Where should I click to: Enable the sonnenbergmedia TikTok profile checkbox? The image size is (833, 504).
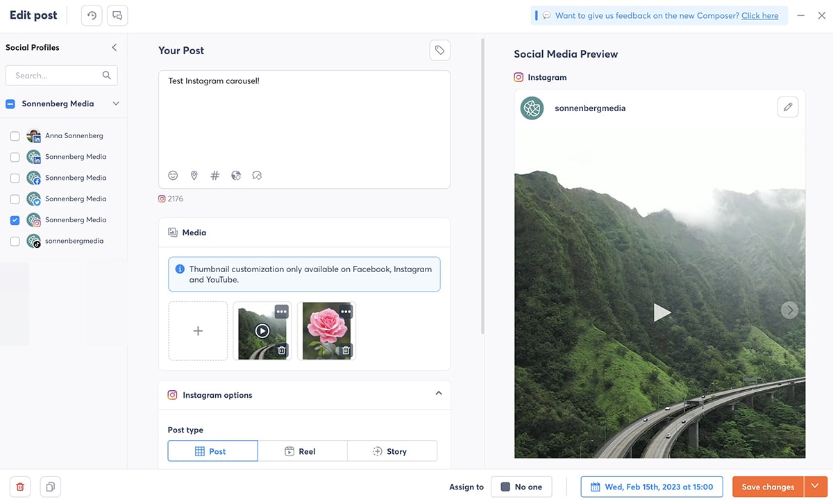(15, 241)
